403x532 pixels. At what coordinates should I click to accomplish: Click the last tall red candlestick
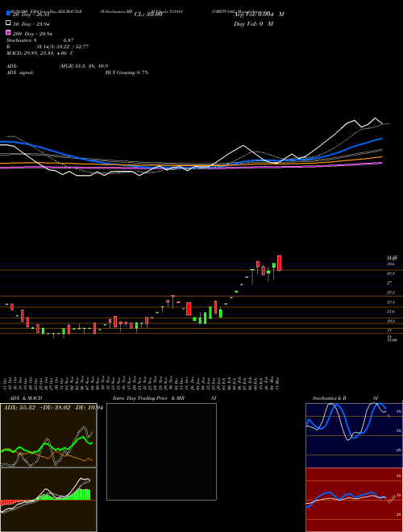(x=280, y=264)
